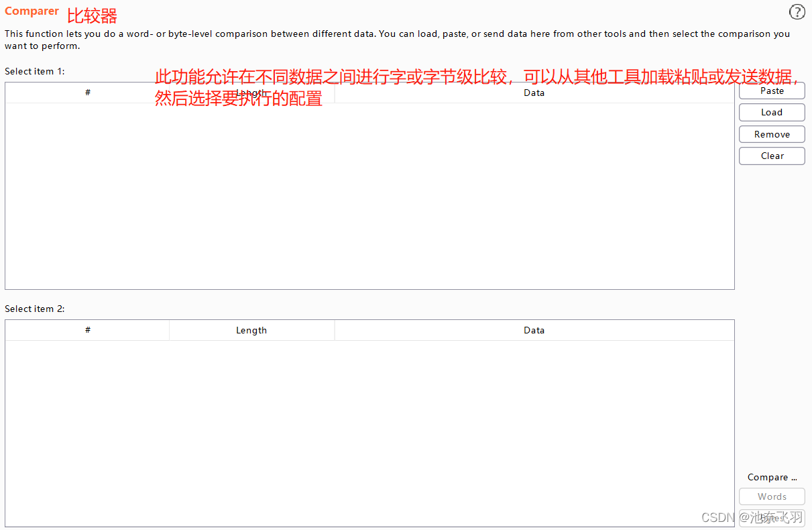The width and height of the screenshot is (812, 530).
Task: Click the Clear button
Action: [x=772, y=156]
